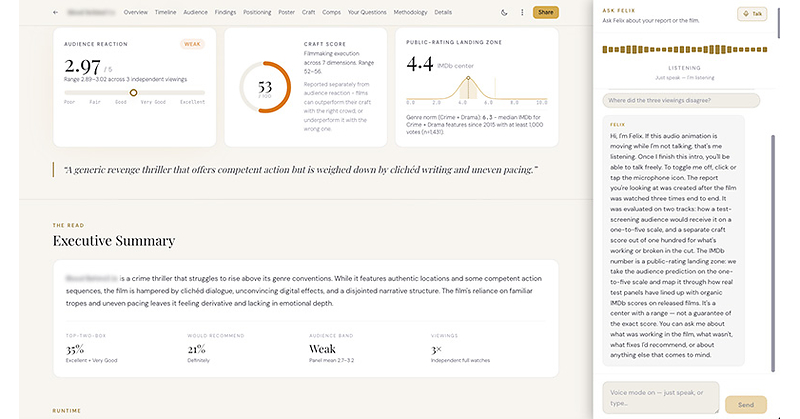Click the Share button
Image resolution: width=800 pixels, height=419 pixels.
[x=545, y=12]
